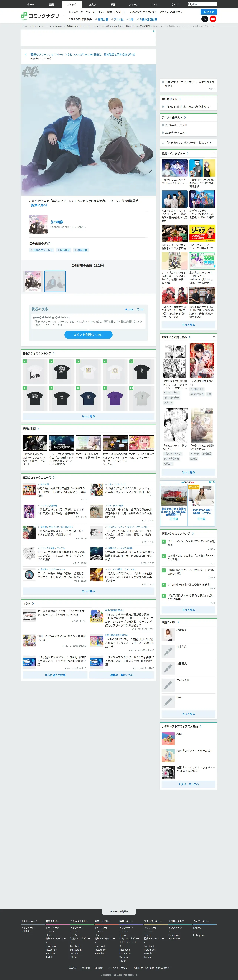Open the 映画「ロボット・ドリームズ」 store item

click(x=188, y=755)
